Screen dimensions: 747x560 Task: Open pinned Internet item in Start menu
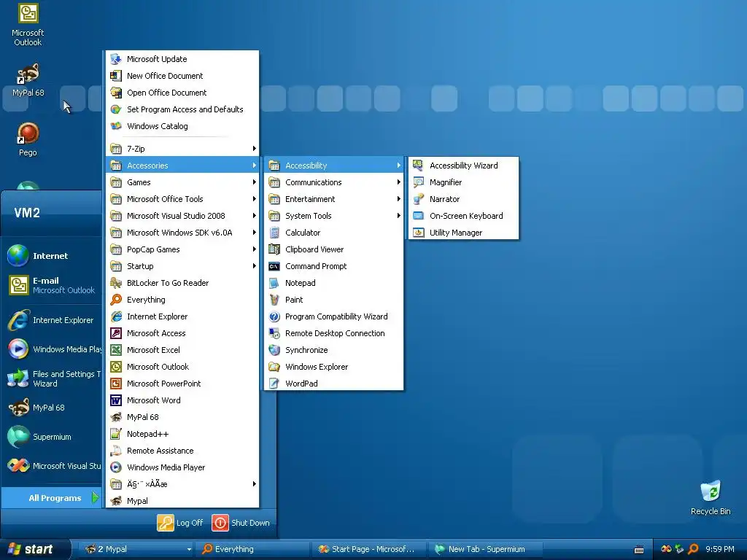coord(52,256)
